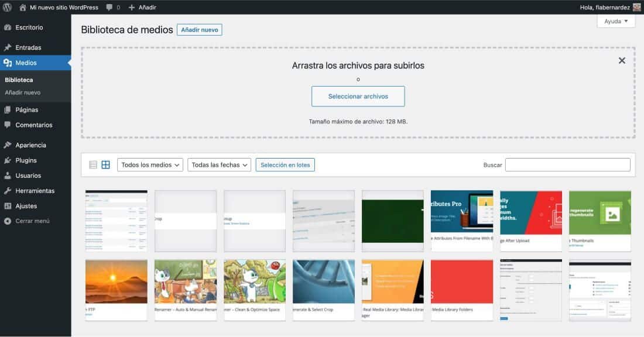
Task: Expand the Ayuda panel
Action: pos(616,20)
